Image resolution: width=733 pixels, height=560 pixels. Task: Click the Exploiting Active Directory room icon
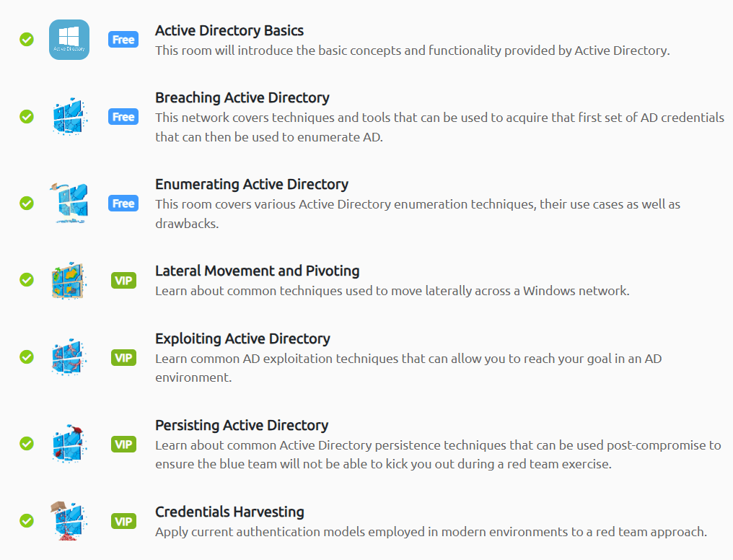tap(70, 358)
